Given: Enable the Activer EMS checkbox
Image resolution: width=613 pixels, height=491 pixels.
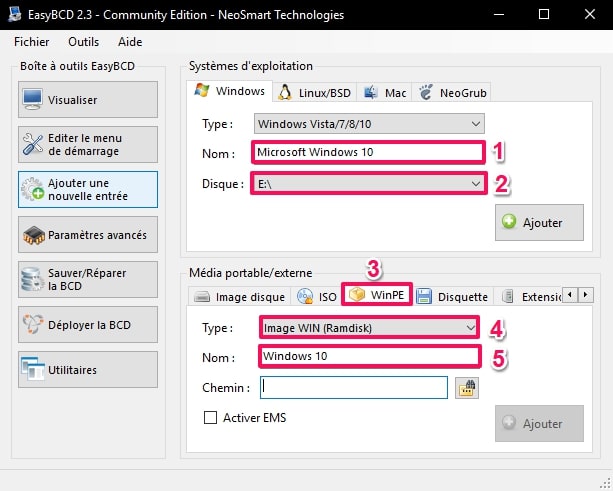Looking at the screenshot, I should (x=210, y=418).
